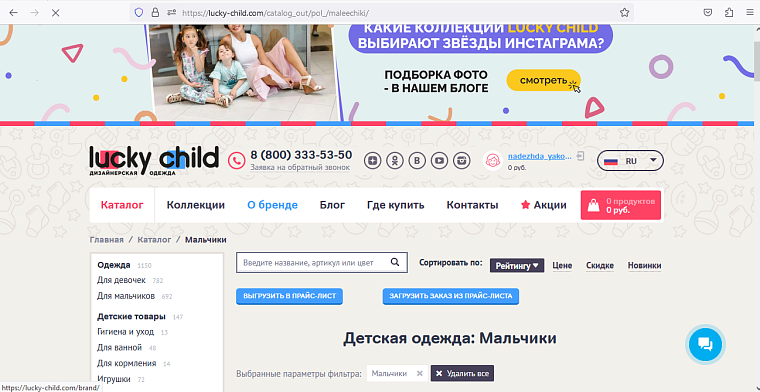Open the YouTube social icon
This screenshot has width=760, height=392.
[x=440, y=160]
